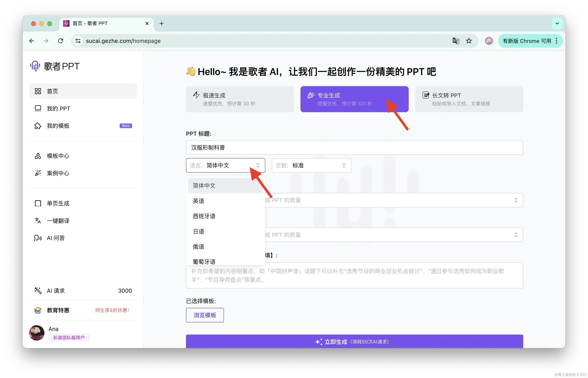This screenshot has height=378, width=588.
Task: Open AI 问答 in the sidebar
Action: pos(56,238)
